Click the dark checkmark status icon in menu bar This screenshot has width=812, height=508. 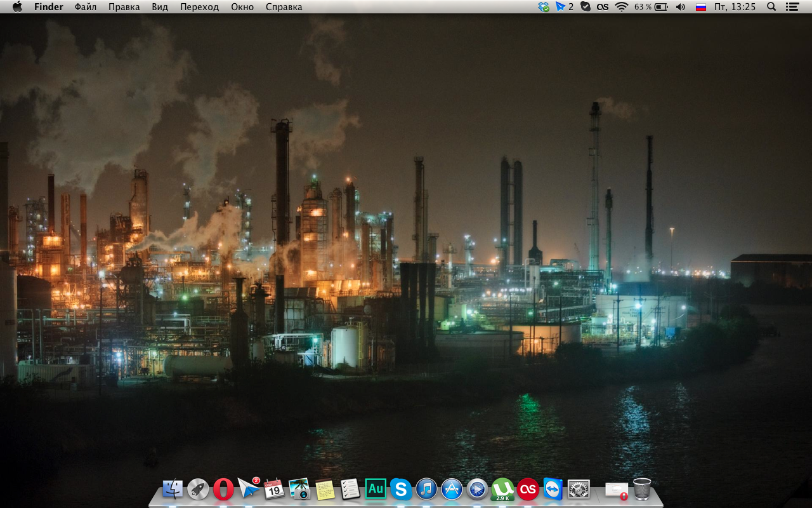586,7
